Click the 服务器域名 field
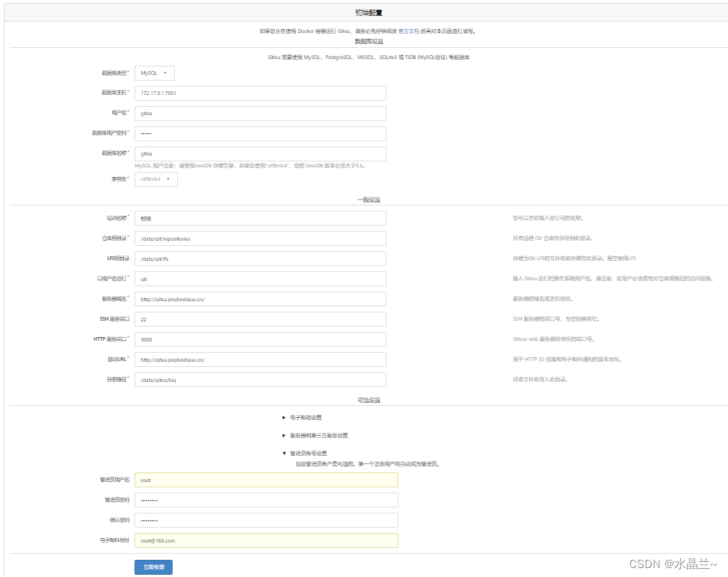728x577 pixels. click(x=260, y=299)
